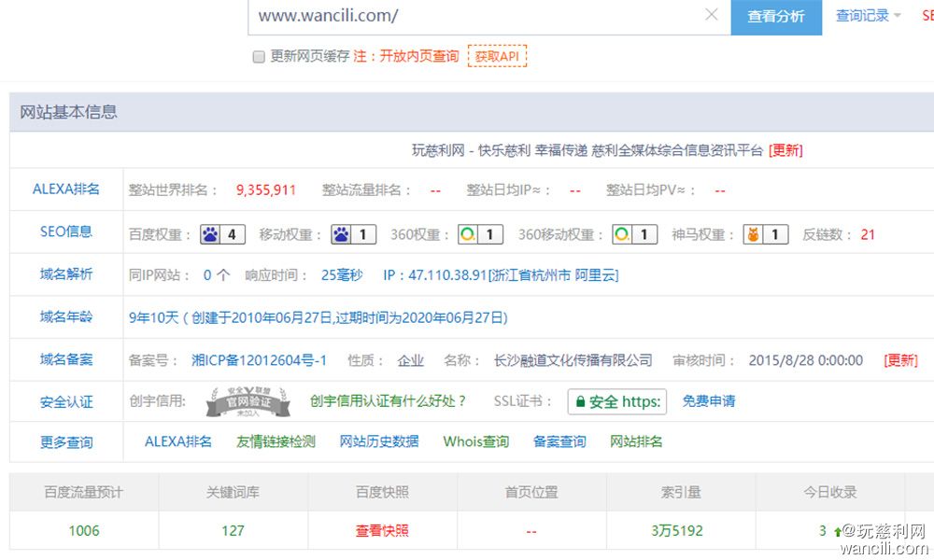Screen dimensions: 934x560
Task: Click the 索引量 column header
Action: click(x=681, y=492)
